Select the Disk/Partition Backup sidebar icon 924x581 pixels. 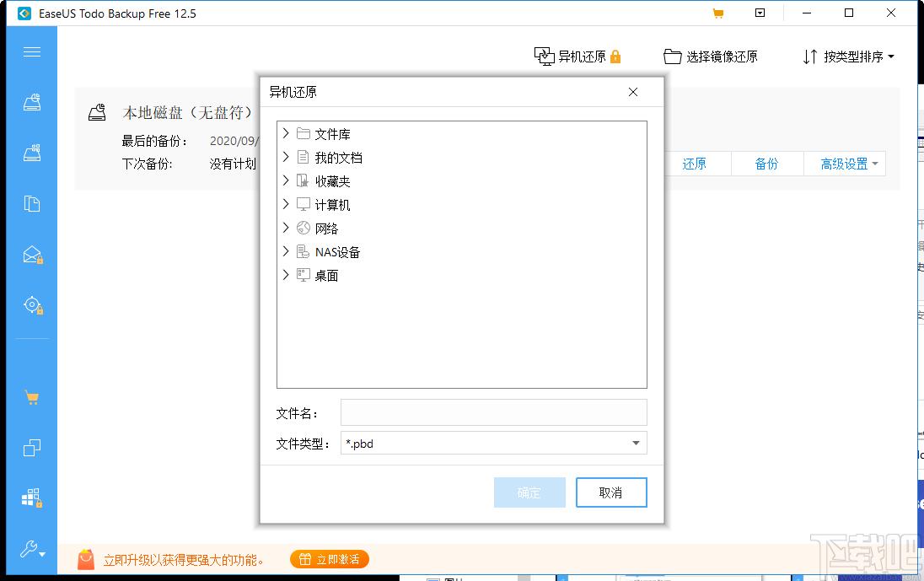[32, 102]
